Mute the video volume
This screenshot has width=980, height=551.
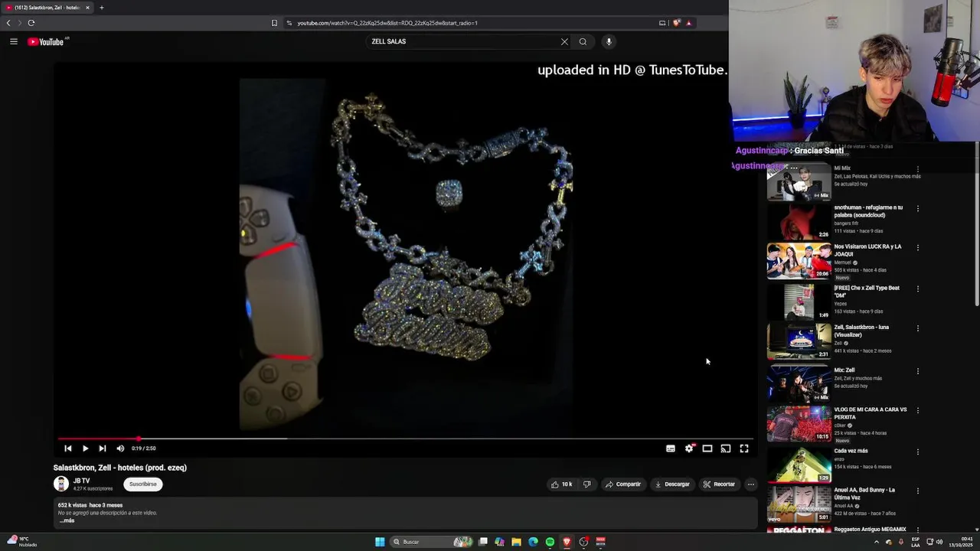[120, 448]
